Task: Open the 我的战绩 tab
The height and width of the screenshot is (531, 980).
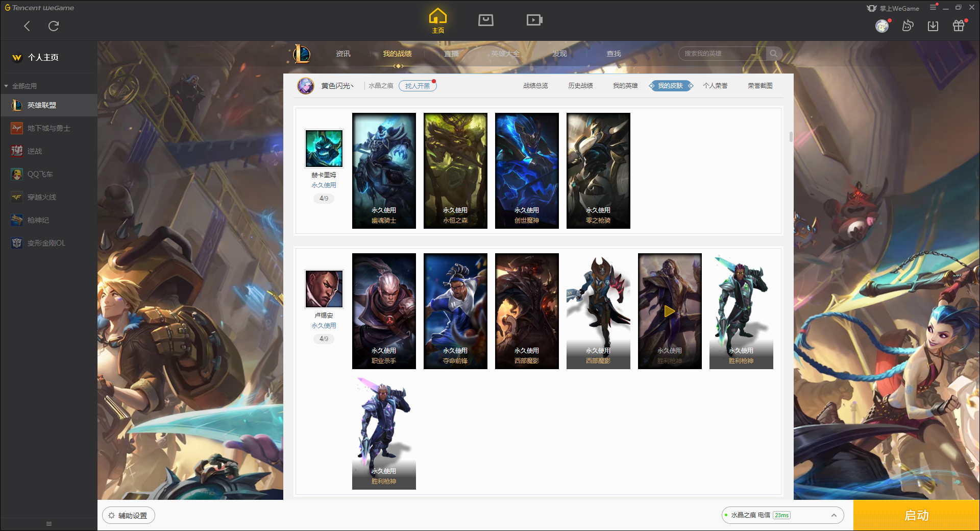Action: click(x=397, y=54)
